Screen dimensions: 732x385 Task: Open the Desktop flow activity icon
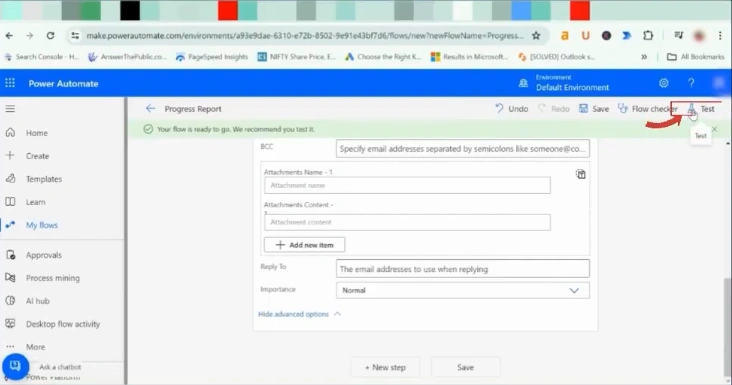point(10,323)
